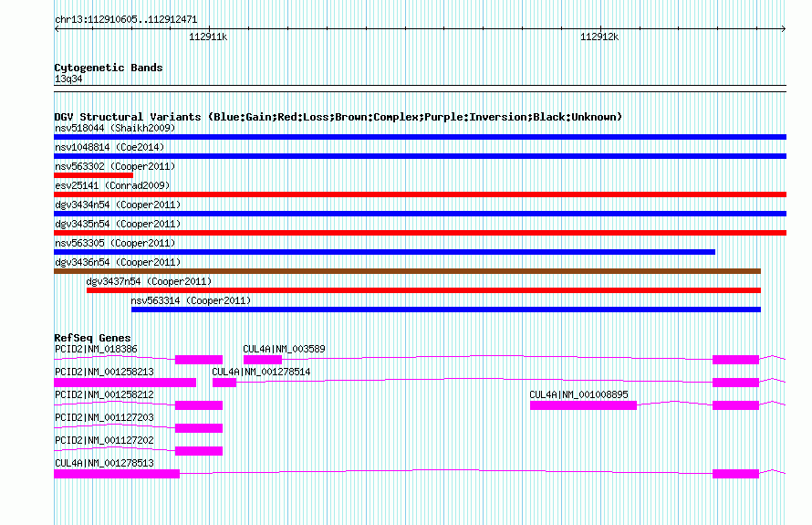
Task: Select the PCID2|NM_001127203 exon block
Action: point(199,428)
